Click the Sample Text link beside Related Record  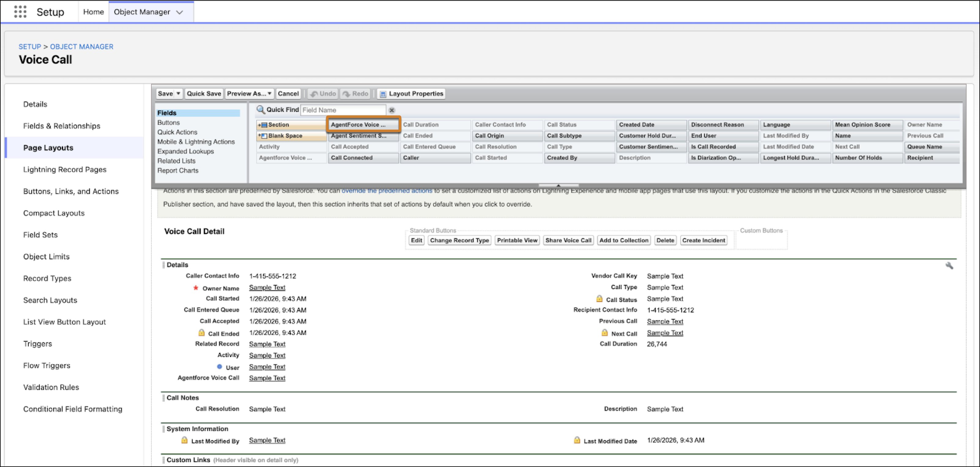click(x=267, y=344)
